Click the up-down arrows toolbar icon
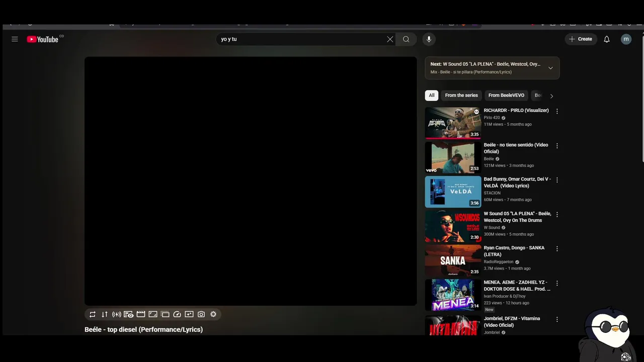The image size is (644, 362). click(x=105, y=314)
